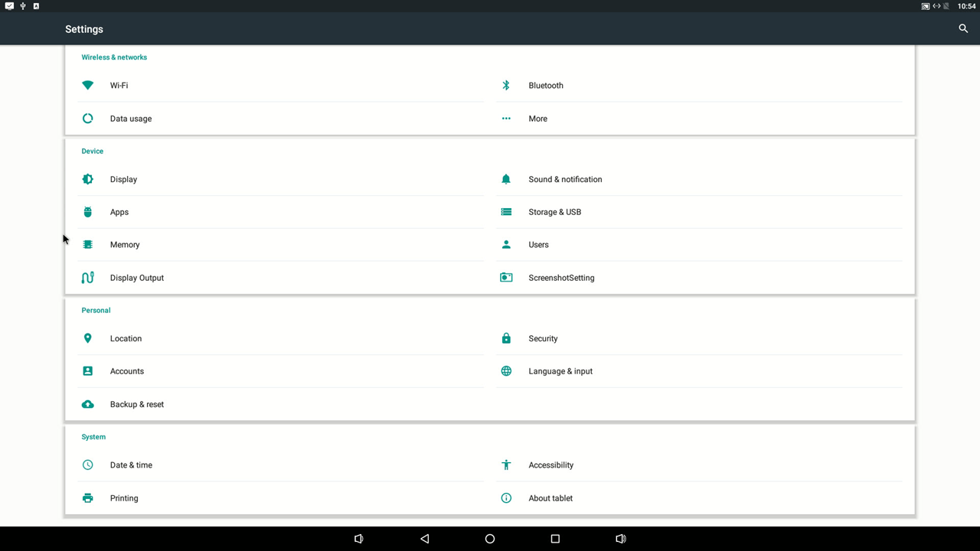Open the Apps settings entry

click(x=119, y=212)
